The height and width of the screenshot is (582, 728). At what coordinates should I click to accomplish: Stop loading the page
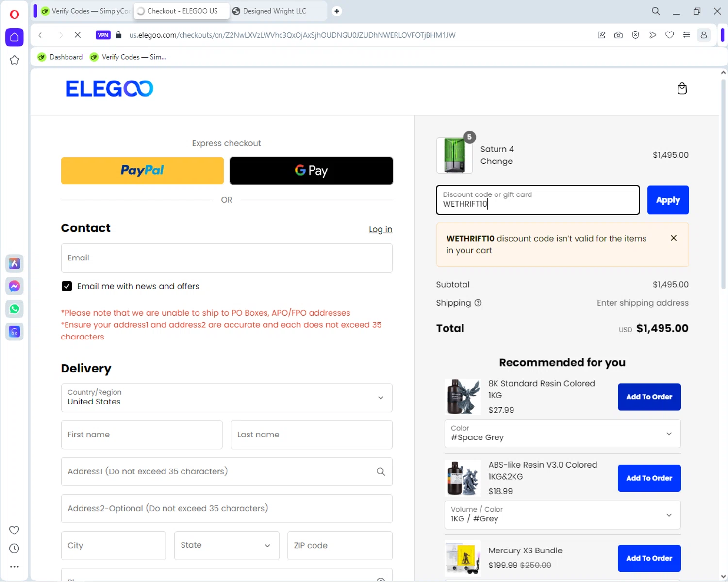pyautogui.click(x=78, y=35)
